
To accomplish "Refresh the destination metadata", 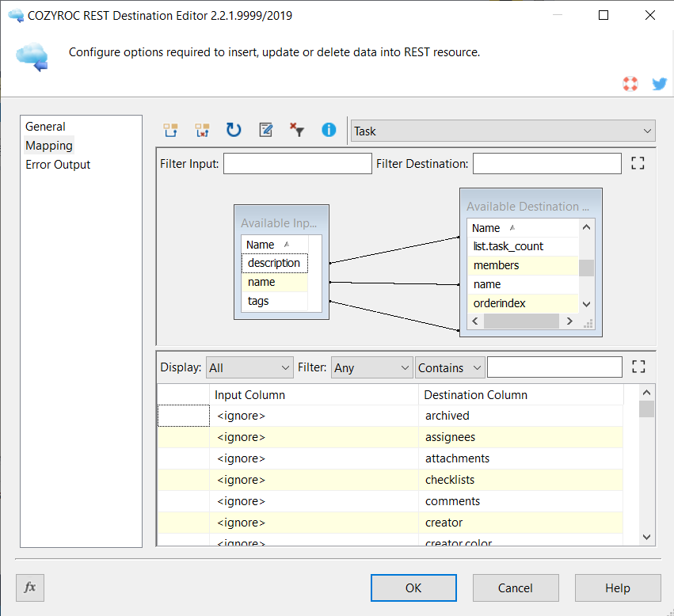I will 233,129.
